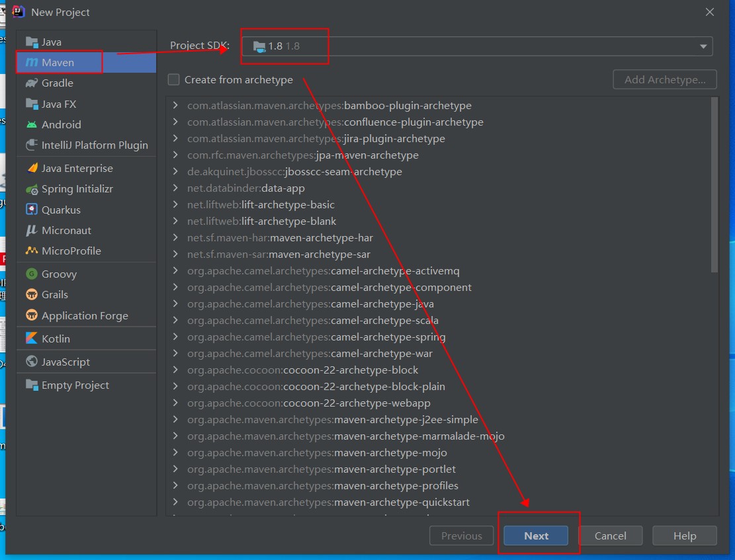The height and width of the screenshot is (560, 735).
Task: Expand net.databinder data-app entry
Action: pyautogui.click(x=175, y=188)
